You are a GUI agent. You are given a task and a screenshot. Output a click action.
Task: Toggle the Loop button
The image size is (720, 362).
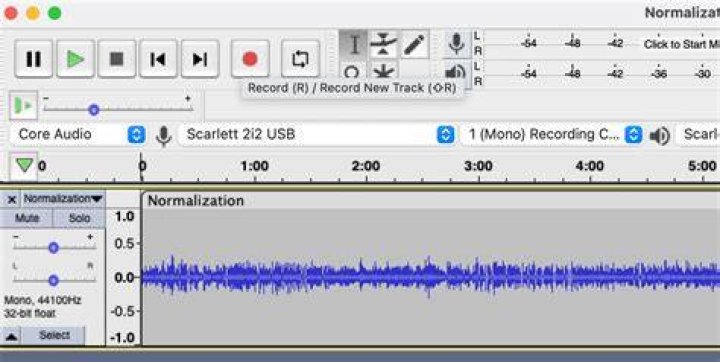pos(300,59)
